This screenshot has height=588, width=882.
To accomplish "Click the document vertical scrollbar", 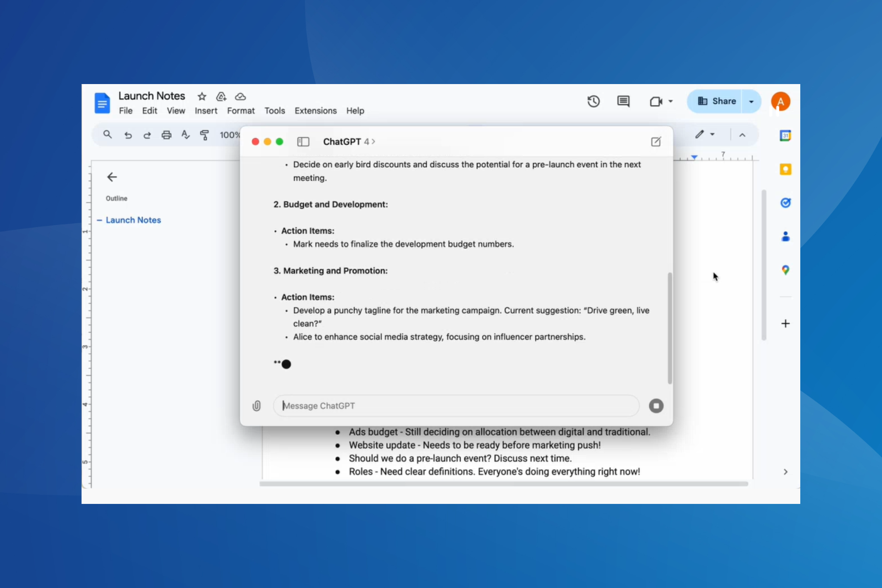I will 764,265.
